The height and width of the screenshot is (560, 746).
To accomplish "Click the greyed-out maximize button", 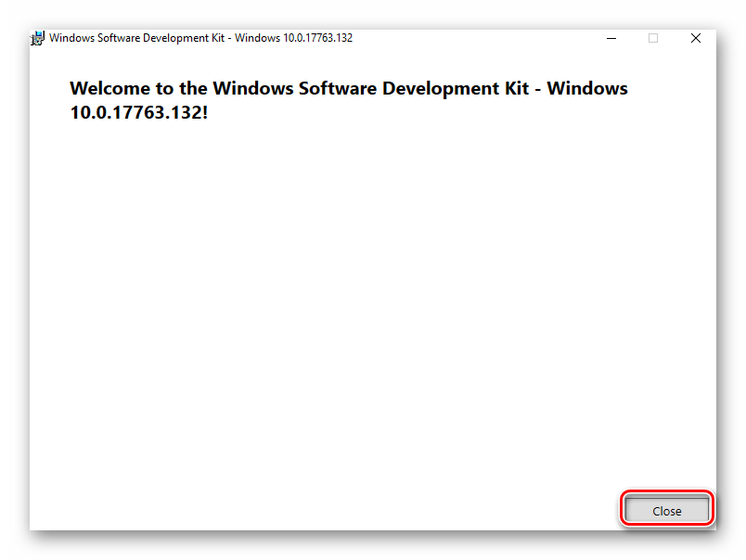I will 653,39.
